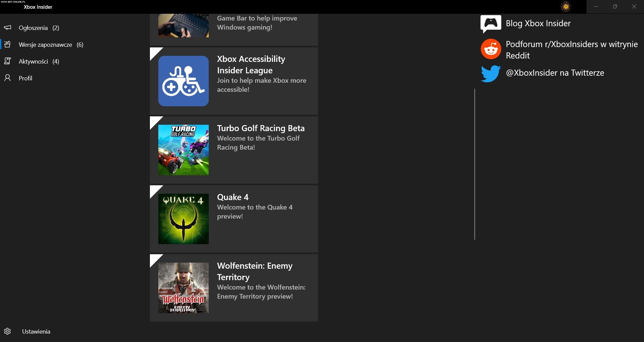Viewport: 644px width, 342px height.
Task: Click Game Bar help improve Windows gaming text
Action: 257,23
